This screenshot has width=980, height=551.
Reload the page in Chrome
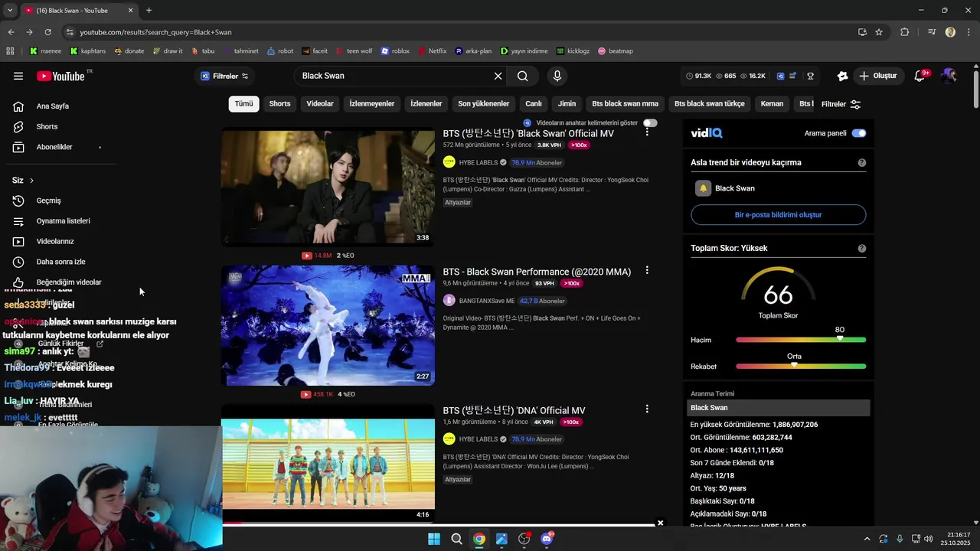pos(47,32)
